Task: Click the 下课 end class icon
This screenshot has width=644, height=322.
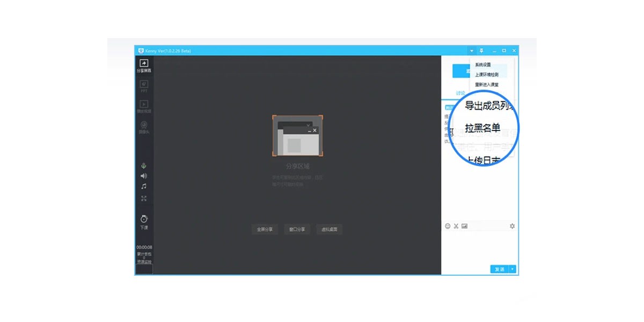Action: coord(144,219)
